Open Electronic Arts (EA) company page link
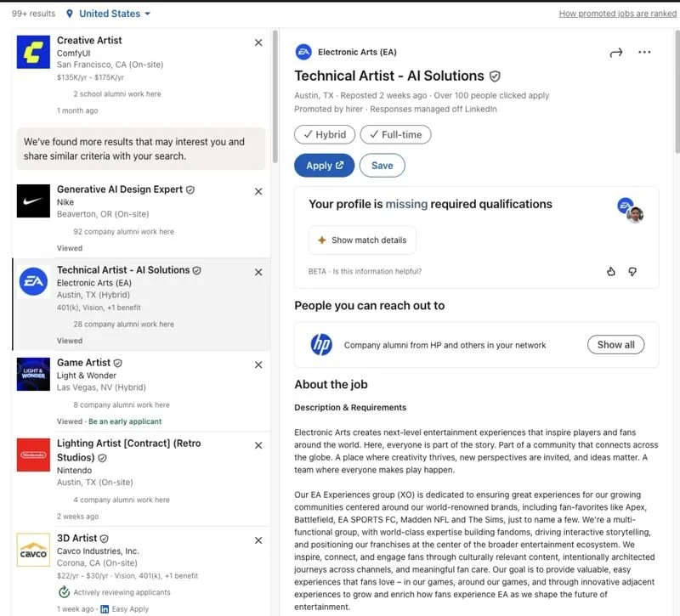680x616 pixels. tap(357, 52)
